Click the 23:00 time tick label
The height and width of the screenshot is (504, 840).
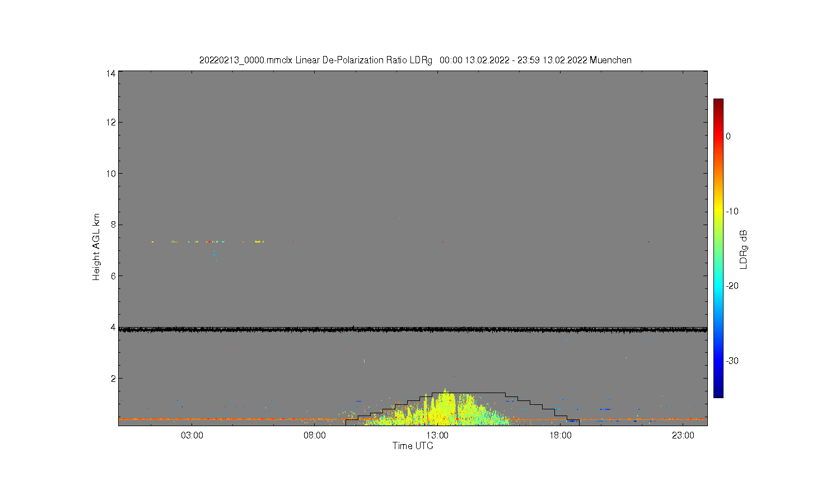pyautogui.click(x=683, y=435)
